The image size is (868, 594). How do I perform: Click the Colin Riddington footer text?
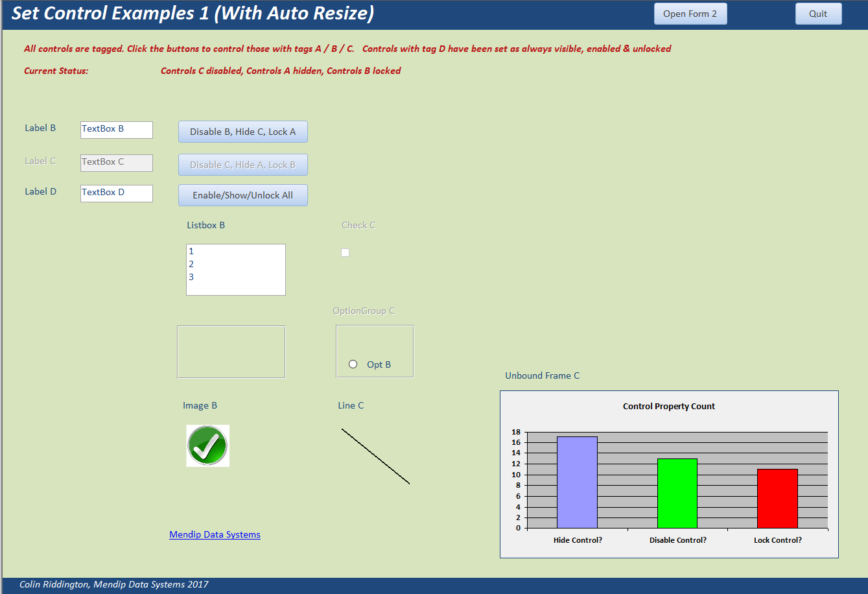coord(114,584)
